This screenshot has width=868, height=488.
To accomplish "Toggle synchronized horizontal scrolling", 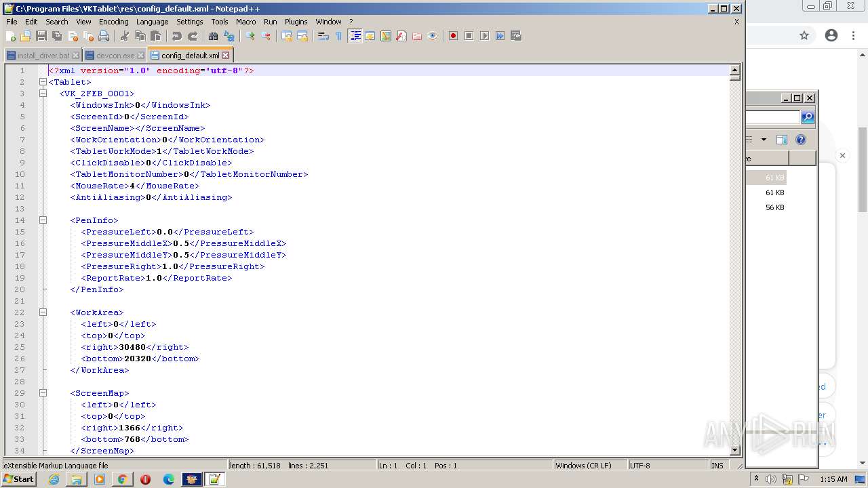I will (x=302, y=36).
